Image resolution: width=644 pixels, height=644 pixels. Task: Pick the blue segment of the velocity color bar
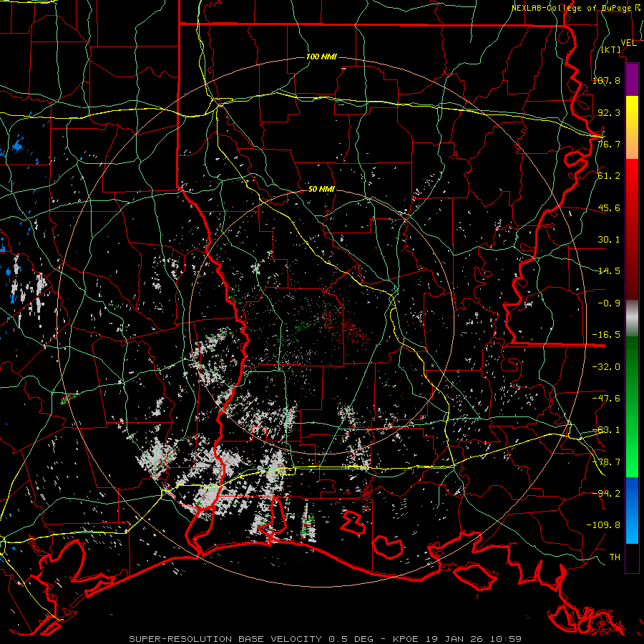632,510
